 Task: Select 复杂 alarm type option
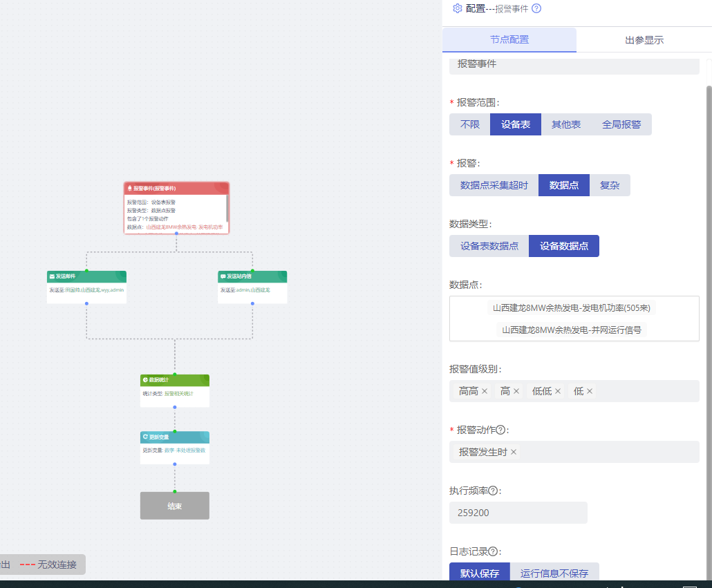coord(610,184)
